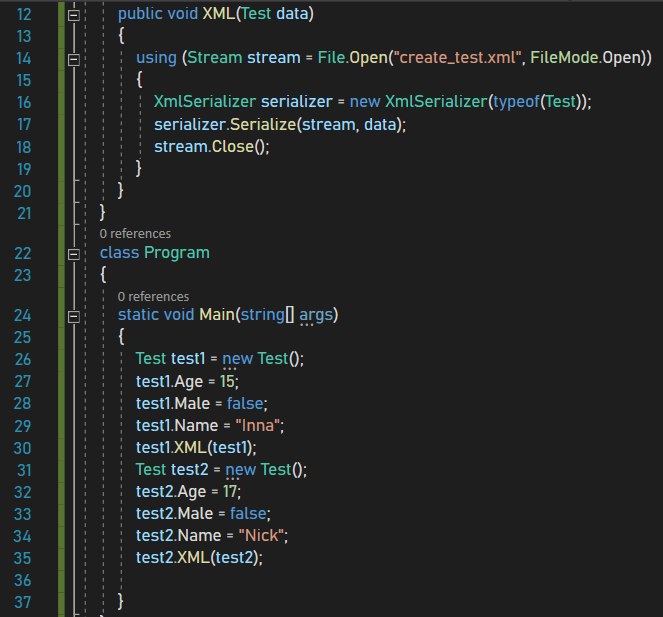The height and width of the screenshot is (617, 663).
Task: Click line number 12 in the gutter
Action: 24,14
